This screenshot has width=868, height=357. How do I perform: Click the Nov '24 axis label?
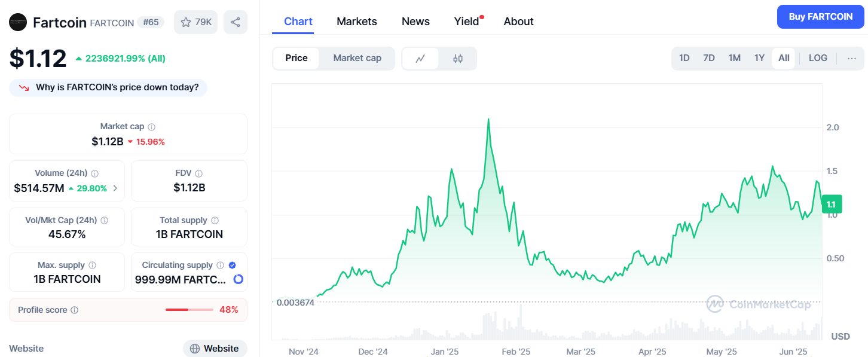pyautogui.click(x=304, y=352)
